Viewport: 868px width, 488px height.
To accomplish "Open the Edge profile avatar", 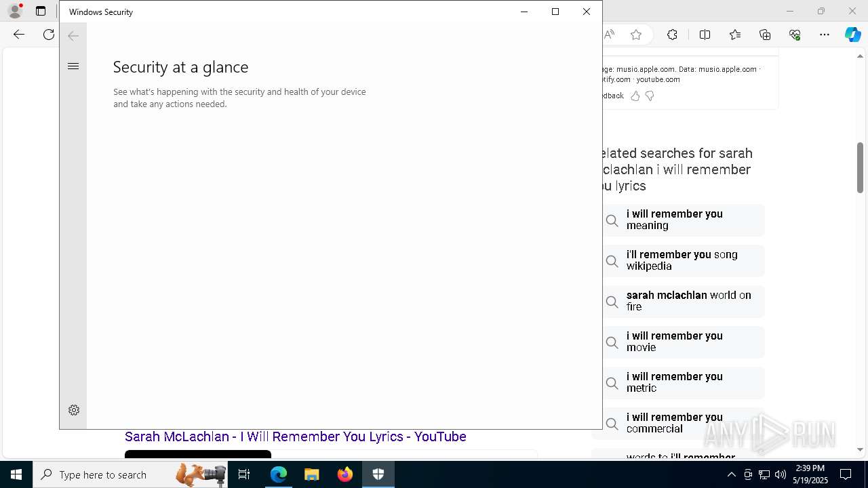I will tap(14, 11).
